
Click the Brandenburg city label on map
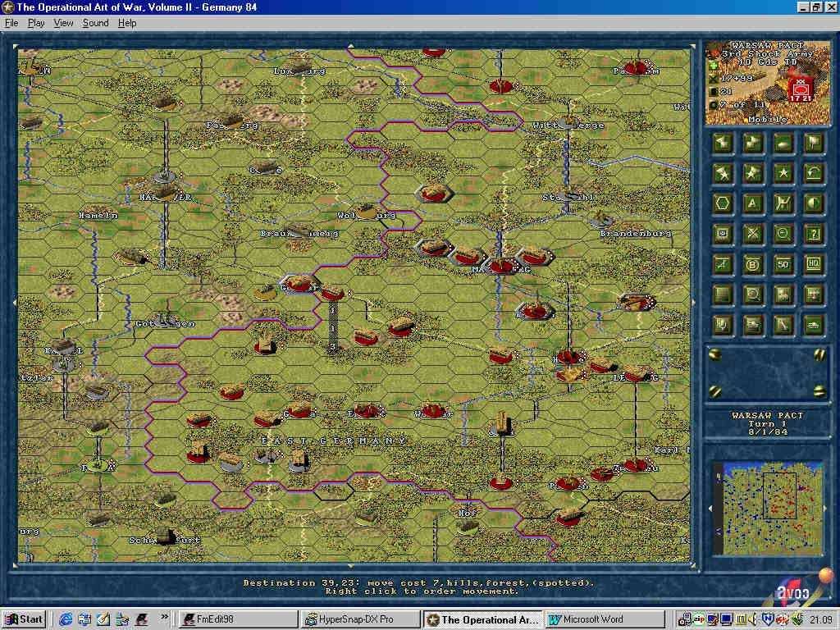click(x=636, y=233)
